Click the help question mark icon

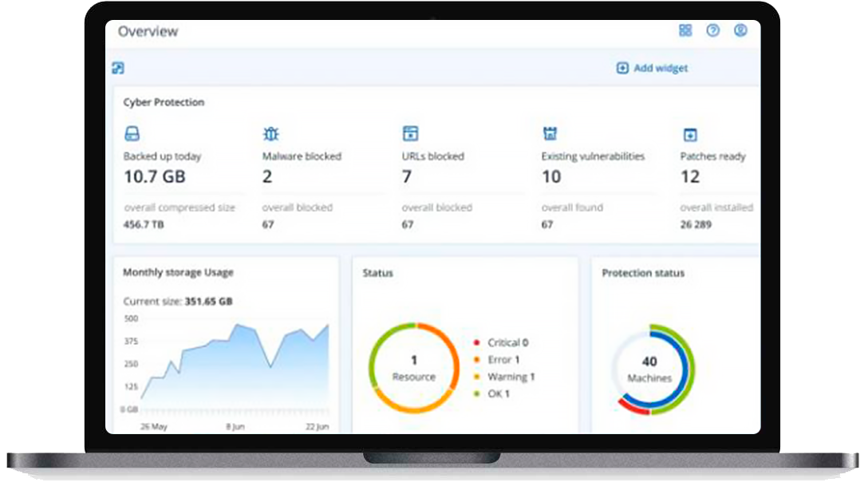(713, 30)
